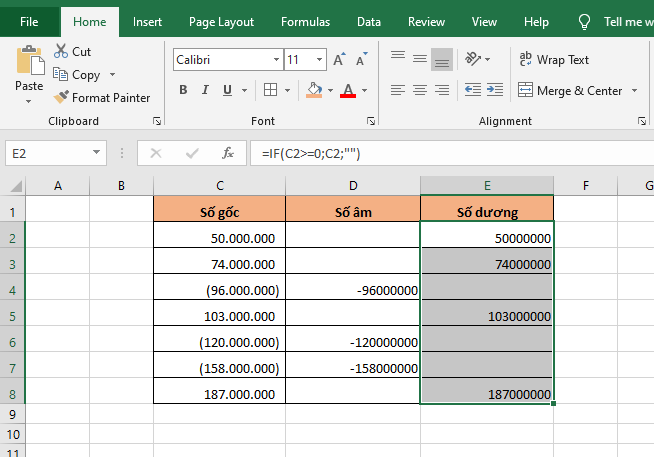
Task: Click the Fill Color paint bucket
Action: coord(314,90)
